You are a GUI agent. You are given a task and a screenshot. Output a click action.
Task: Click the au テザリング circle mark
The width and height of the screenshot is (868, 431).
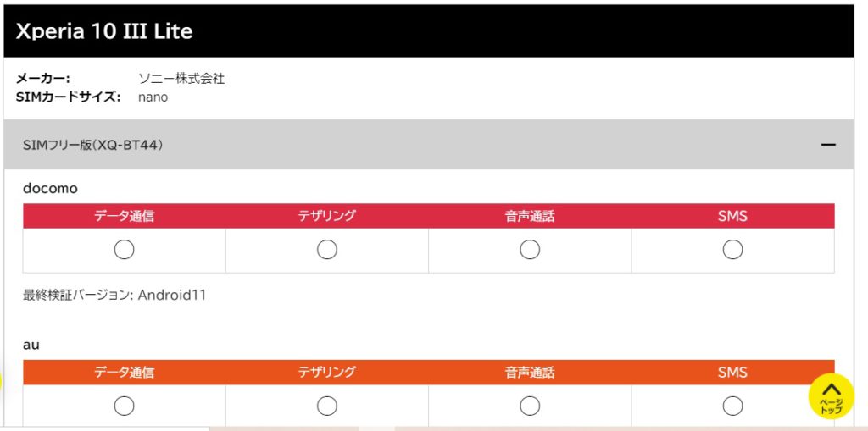[x=327, y=406]
